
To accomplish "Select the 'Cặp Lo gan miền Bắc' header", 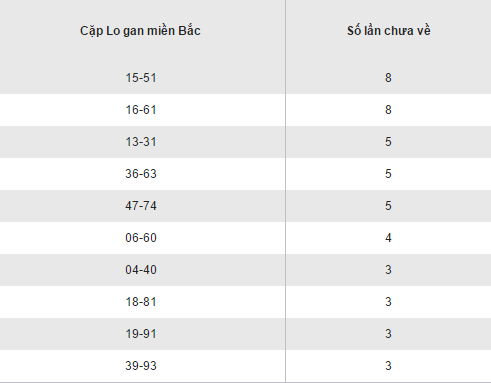I will click(140, 31).
